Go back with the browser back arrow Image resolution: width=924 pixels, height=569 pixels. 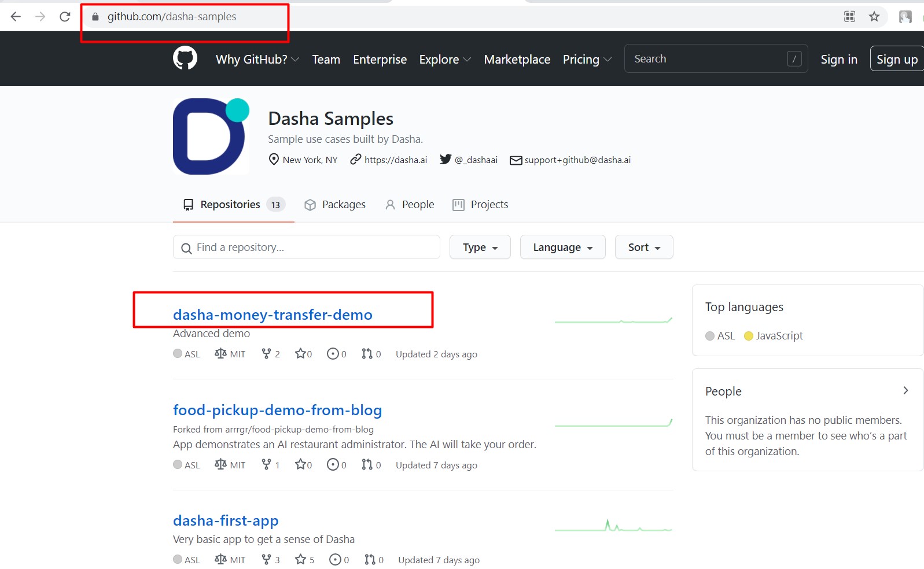point(16,17)
